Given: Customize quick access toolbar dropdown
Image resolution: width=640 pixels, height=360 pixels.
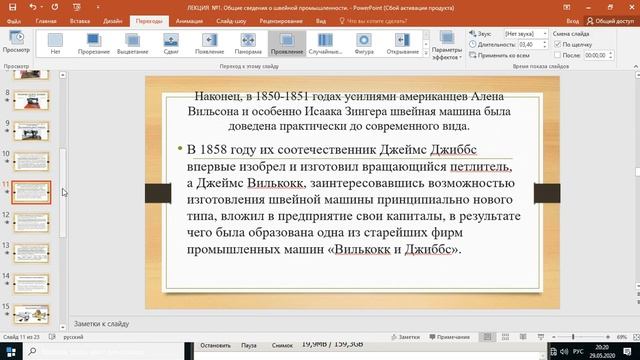Looking at the screenshot, I should pos(98,7).
